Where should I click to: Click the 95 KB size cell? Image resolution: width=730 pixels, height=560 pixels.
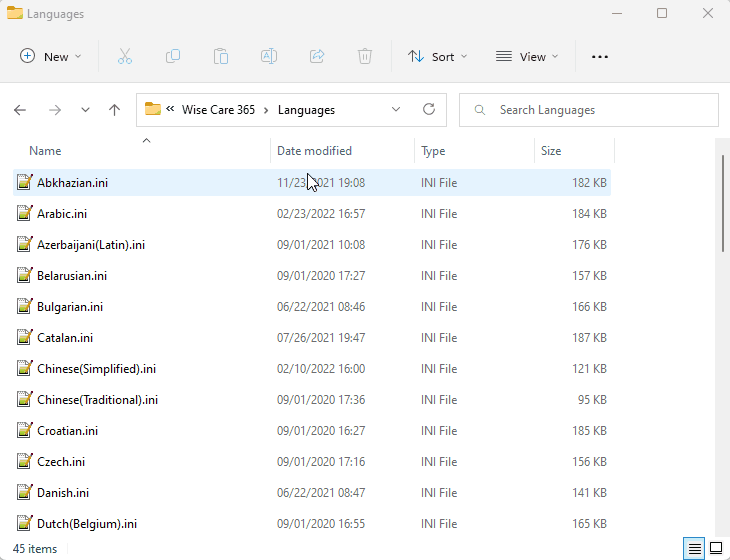coord(592,400)
